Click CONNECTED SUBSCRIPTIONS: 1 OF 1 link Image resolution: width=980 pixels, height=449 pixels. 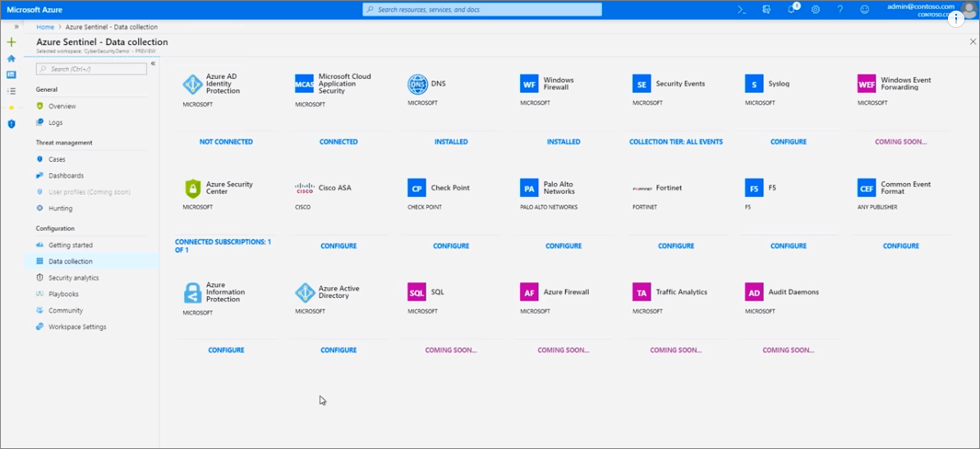[223, 245]
